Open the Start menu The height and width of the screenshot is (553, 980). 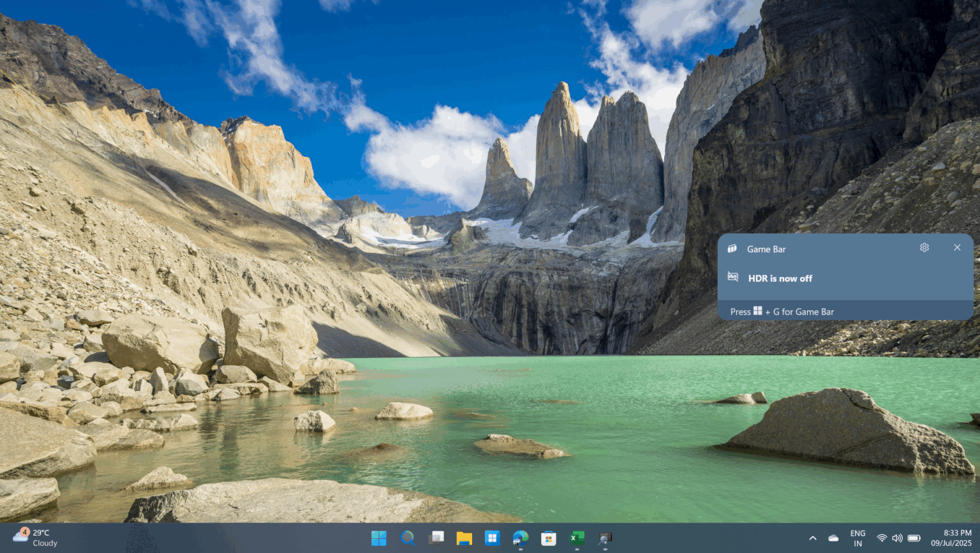pyautogui.click(x=378, y=538)
